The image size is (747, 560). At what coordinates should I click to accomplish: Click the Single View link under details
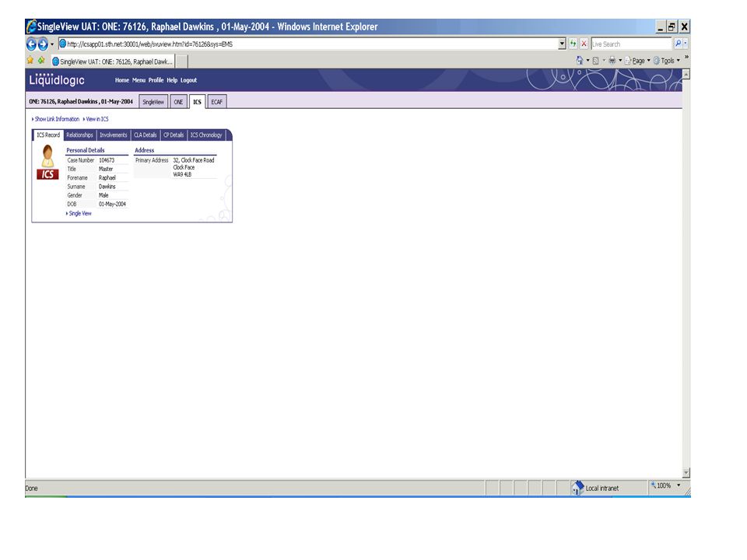click(80, 213)
